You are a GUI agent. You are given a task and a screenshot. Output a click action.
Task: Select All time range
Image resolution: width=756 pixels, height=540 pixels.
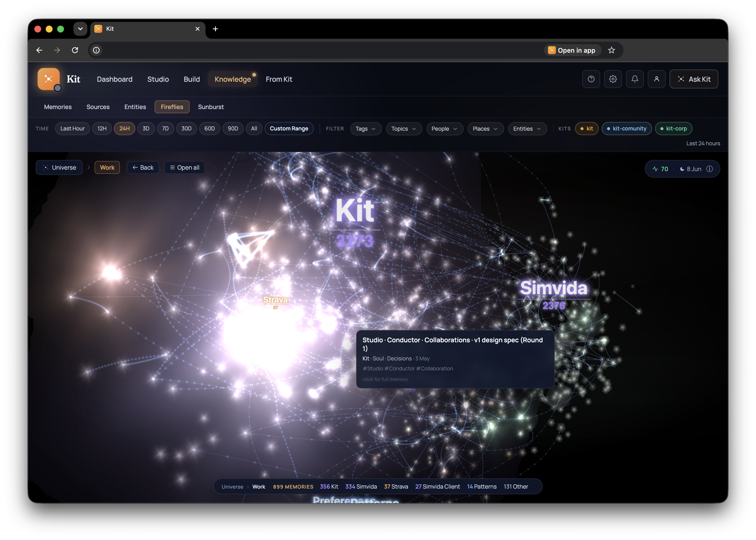tap(254, 129)
